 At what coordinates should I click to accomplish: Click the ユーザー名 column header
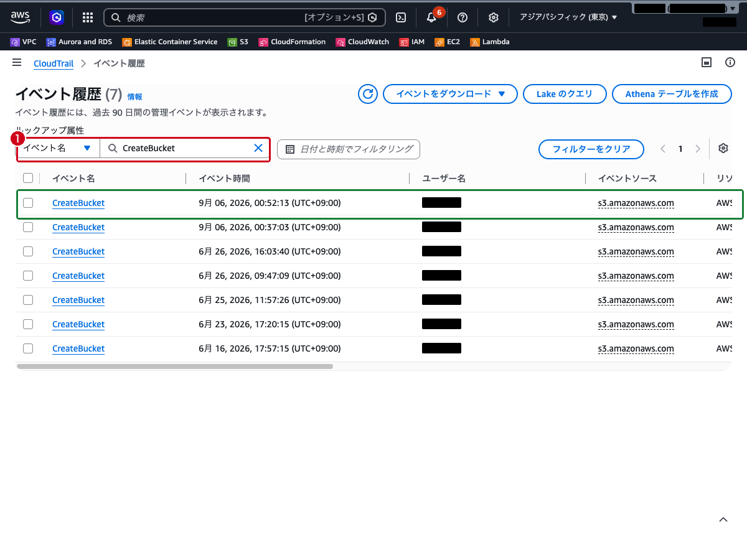tap(444, 179)
